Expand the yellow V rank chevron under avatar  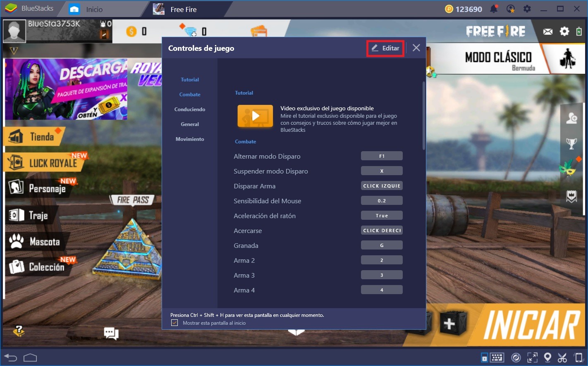click(x=14, y=50)
